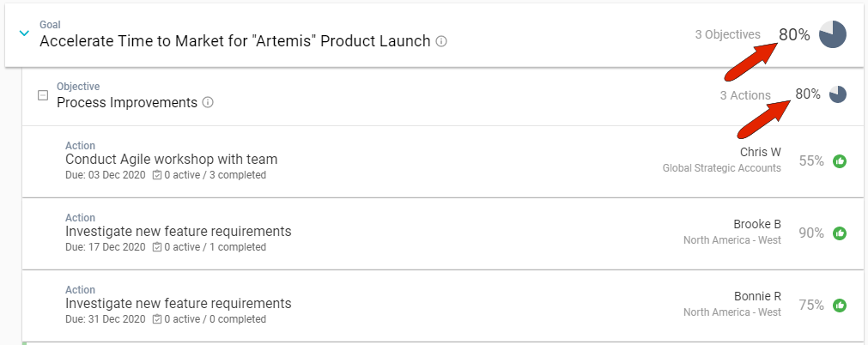Open the Process Improvements objective title

[x=127, y=103]
